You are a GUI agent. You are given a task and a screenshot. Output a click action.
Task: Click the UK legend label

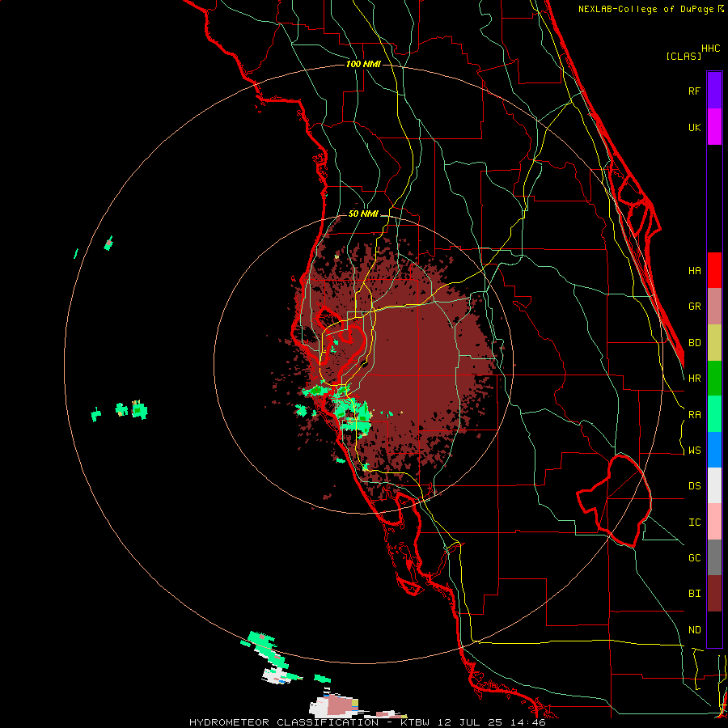coord(694,127)
